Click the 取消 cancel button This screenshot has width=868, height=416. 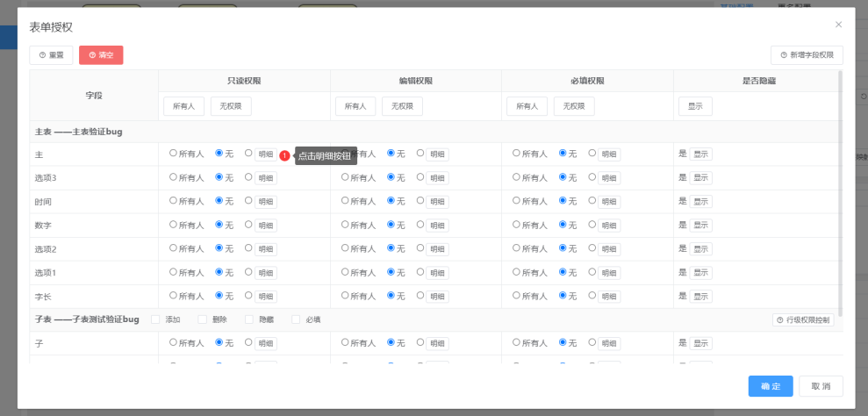[821, 386]
